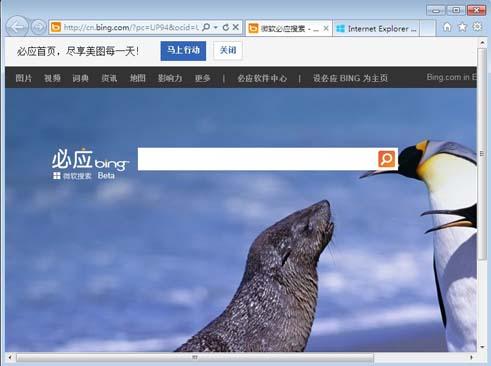Click the search magnifier in the address bar
Viewport: 491px width, 366px height.
pos(206,27)
